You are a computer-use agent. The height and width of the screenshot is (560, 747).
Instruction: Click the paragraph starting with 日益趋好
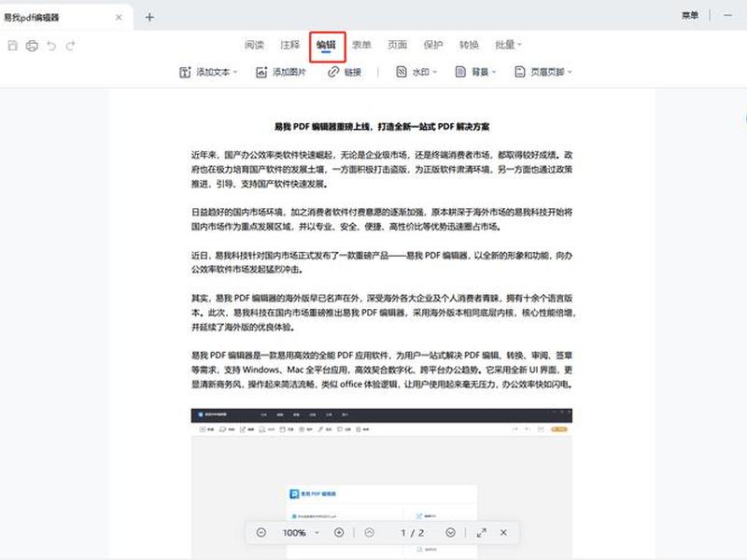pyautogui.click(x=382, y=219)
